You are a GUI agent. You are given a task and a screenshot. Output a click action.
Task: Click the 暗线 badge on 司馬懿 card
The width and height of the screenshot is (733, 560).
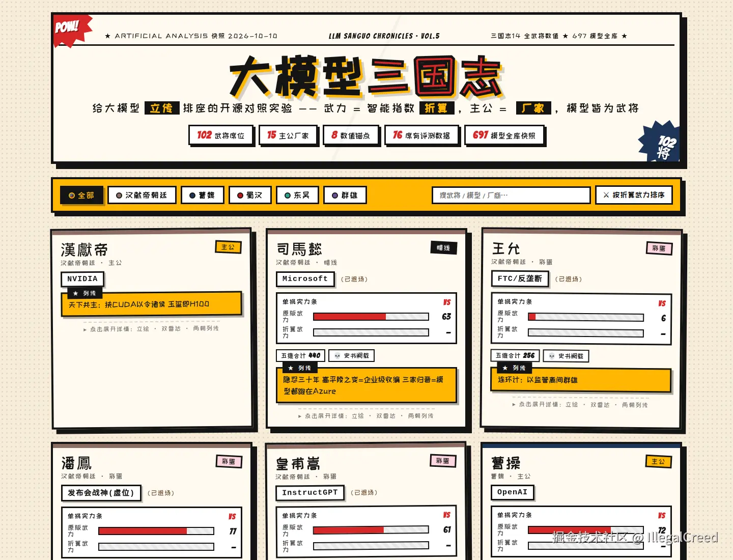(443, 248)
